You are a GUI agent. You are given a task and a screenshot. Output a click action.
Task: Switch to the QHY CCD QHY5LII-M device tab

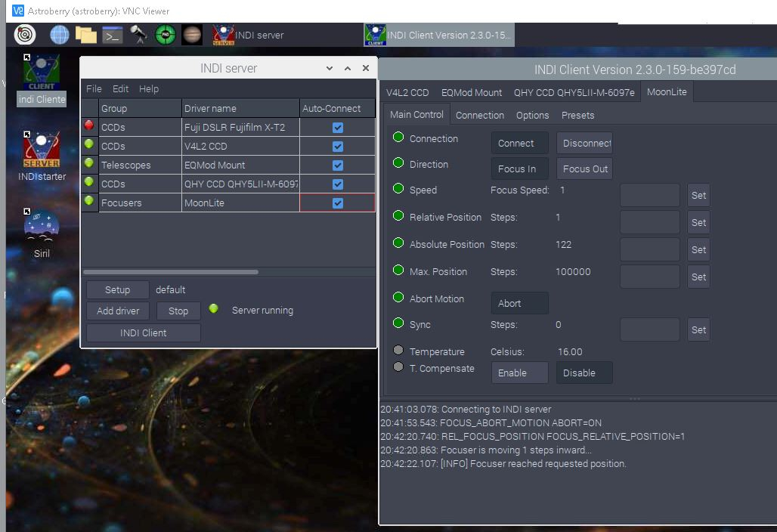tap(574, 93)
